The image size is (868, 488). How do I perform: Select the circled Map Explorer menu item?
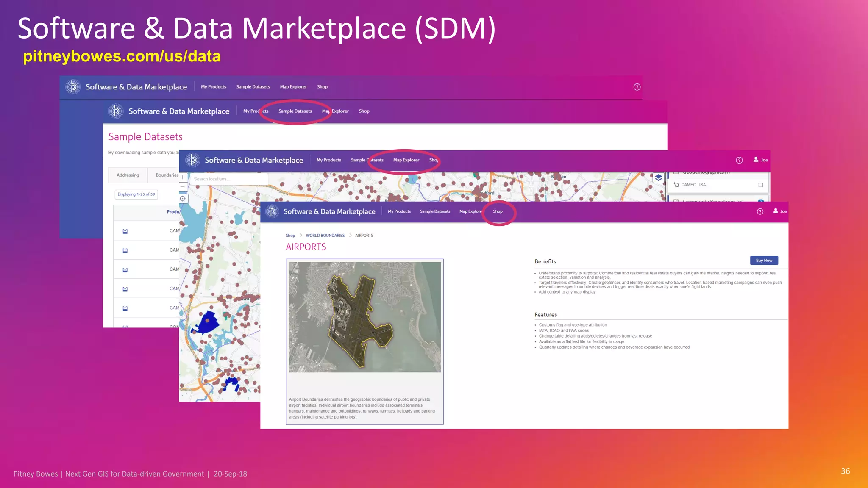click(x=406, y=160)
